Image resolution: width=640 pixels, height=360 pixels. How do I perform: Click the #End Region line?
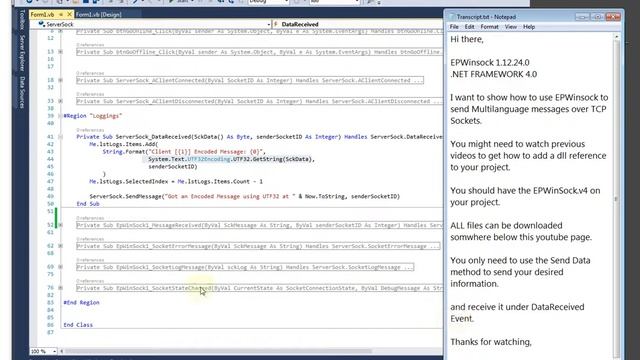[81, 302]
